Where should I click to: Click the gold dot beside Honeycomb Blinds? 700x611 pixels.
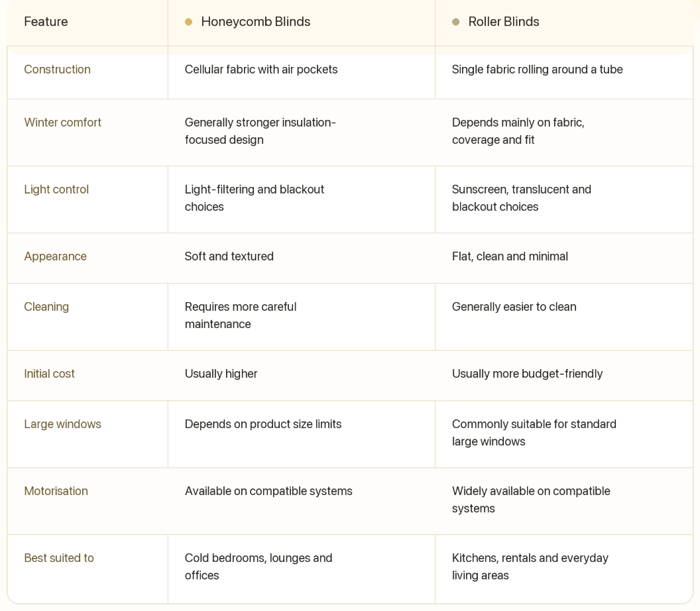(188, 22)
